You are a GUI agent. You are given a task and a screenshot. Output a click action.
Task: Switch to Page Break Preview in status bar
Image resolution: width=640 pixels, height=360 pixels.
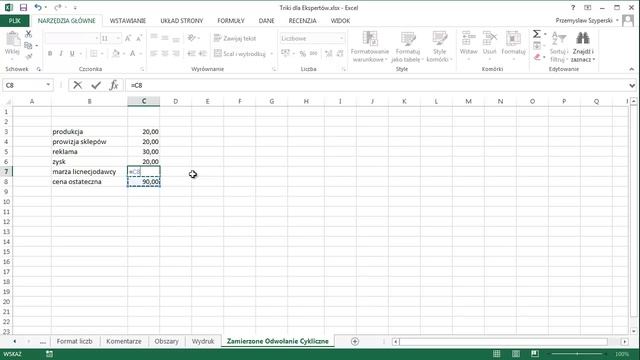point(535,354)
